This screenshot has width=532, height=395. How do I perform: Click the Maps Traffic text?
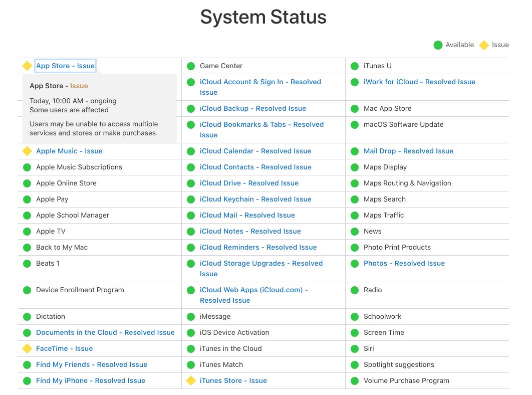pos(384,216)
